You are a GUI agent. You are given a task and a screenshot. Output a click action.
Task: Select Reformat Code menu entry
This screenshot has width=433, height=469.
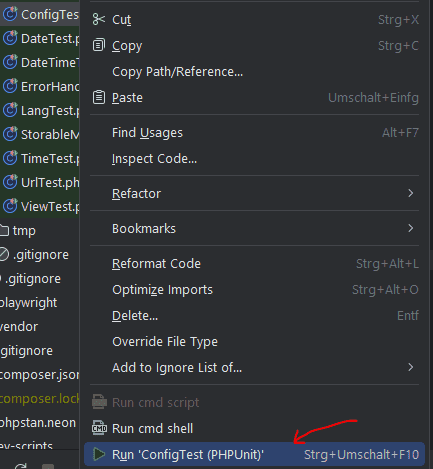(x=255, y=263)
